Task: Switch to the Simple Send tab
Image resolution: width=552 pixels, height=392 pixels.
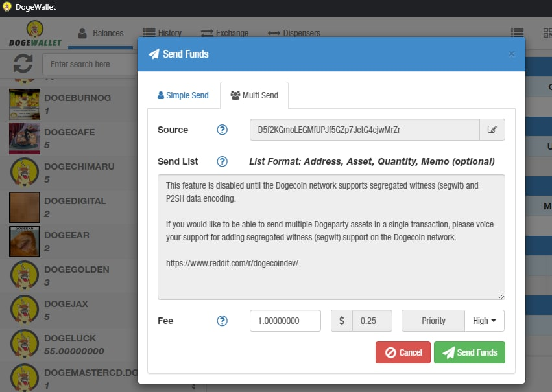Action: tap(183, 95)
